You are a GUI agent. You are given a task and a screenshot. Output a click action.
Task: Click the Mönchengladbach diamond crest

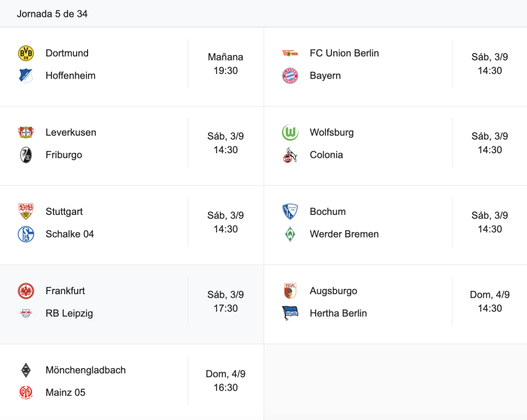pos(26,370)
